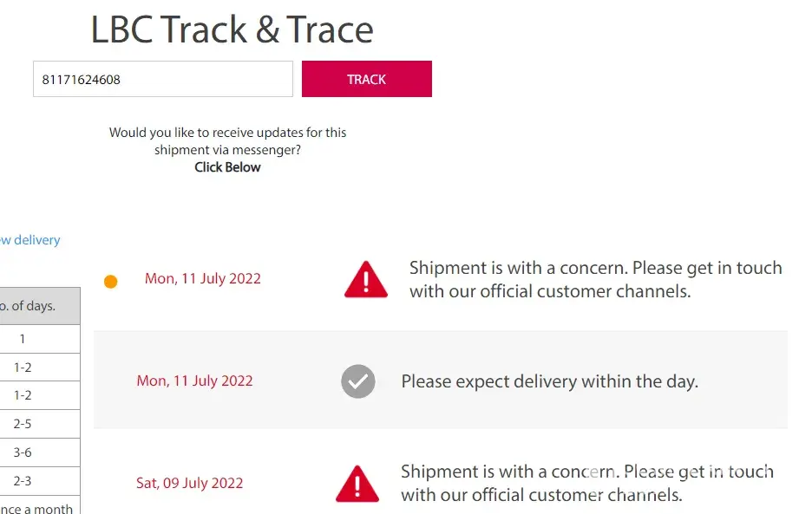Click the "LBC Track & Trace" heading
Screen dimensions: 812x514
(x=232, y=30)
